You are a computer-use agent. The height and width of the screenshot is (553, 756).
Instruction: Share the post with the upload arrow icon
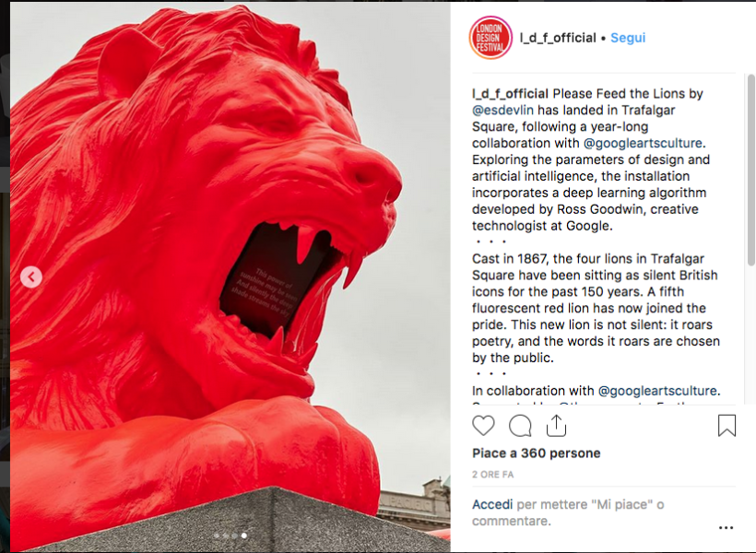coord(556,425)
